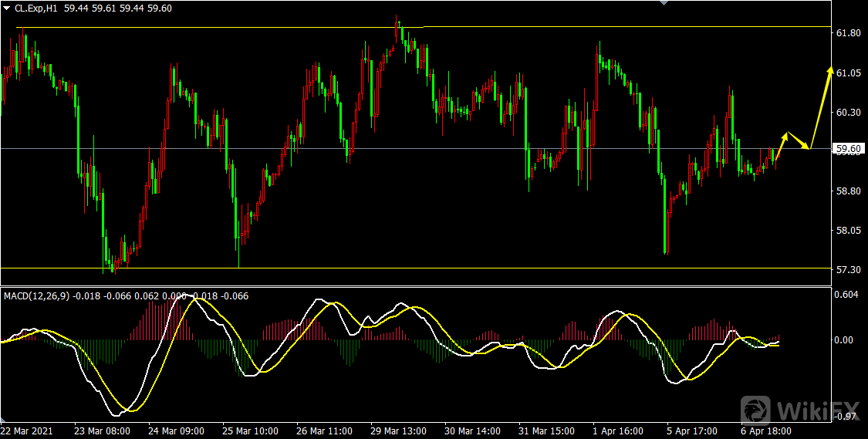Select the current price label 59.60
868x439 pixels.
tap(849, 149)
